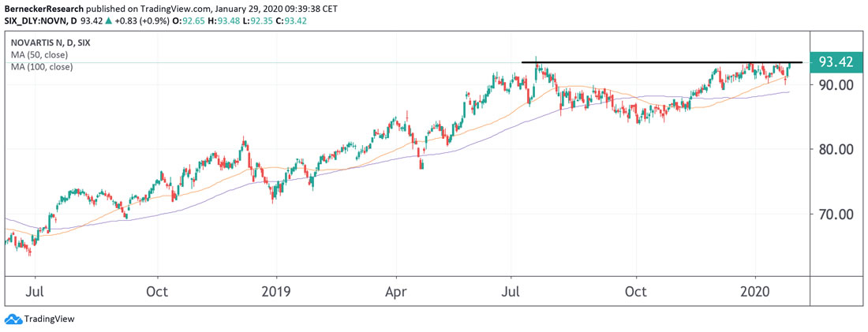Click the 2020 label on time axis

click(756, 292)
